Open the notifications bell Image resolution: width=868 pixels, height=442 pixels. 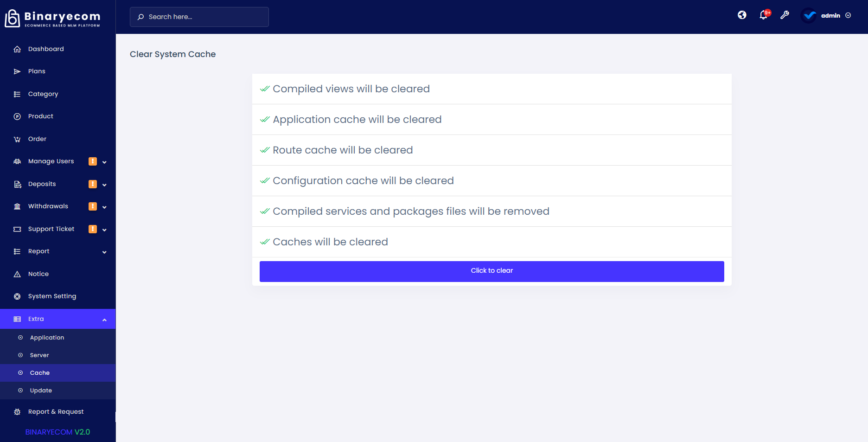tap(763, 15)
